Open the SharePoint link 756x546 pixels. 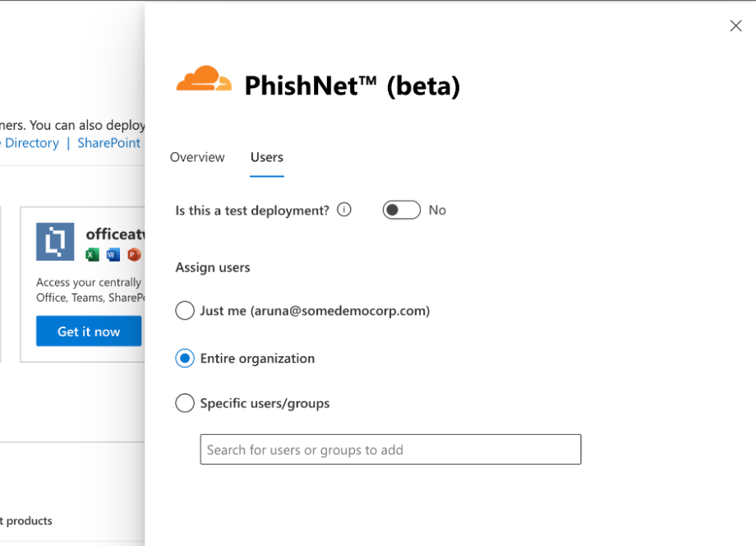click(108, 142)
